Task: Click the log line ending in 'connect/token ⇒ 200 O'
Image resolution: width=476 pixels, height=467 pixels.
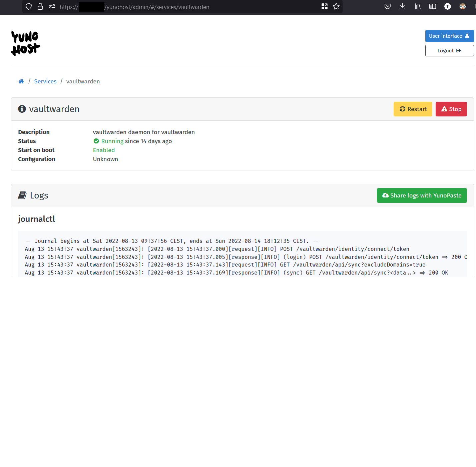Action: [246, 257]
